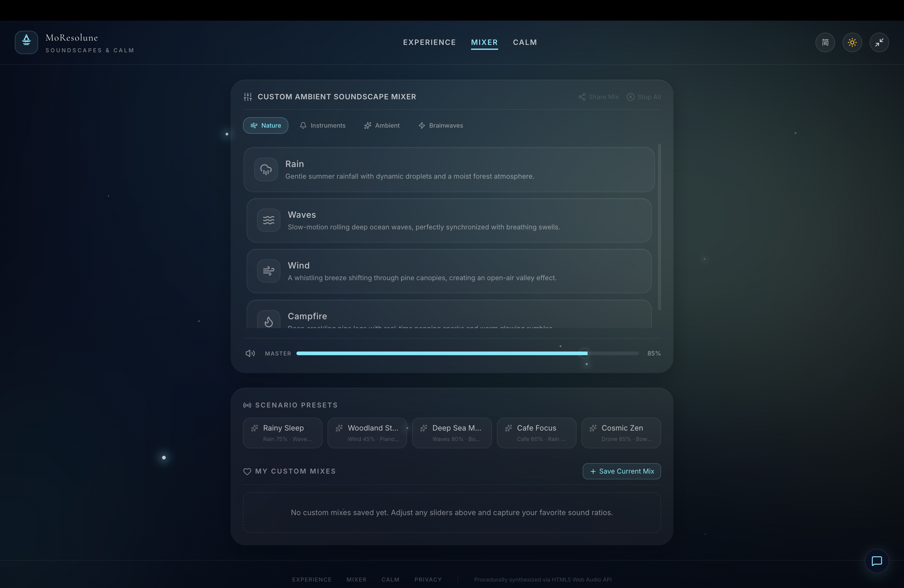Switch language with the 简 button

point(825,42)
